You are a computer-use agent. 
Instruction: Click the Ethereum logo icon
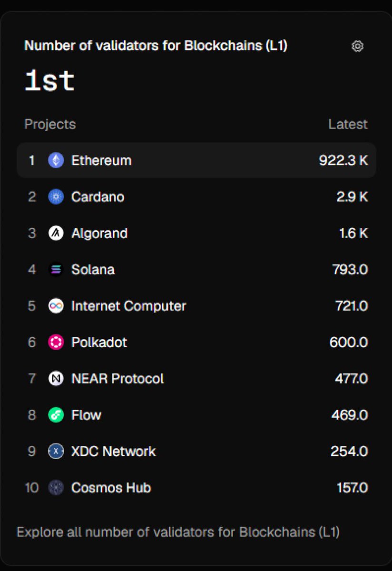coord(56,160)
